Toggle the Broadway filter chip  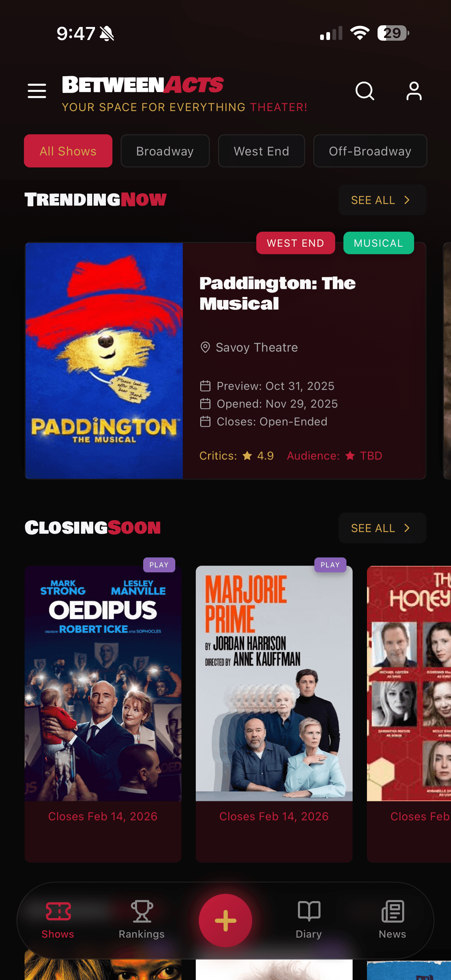165,151
